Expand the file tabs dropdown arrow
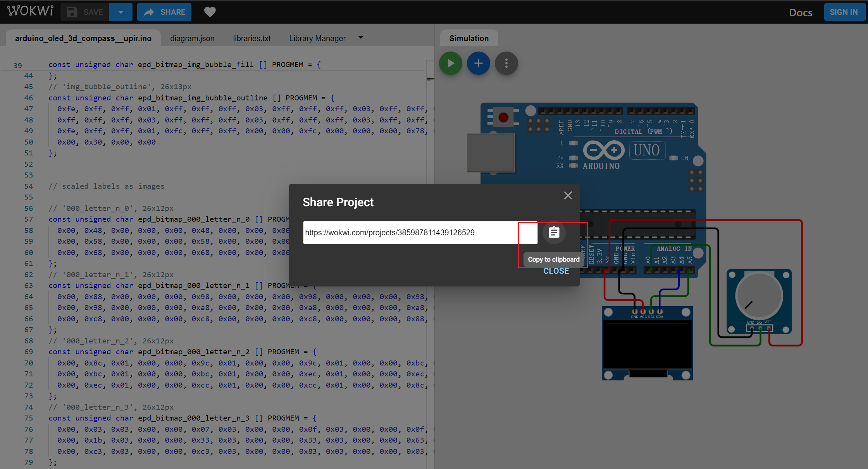 [361, 38]
